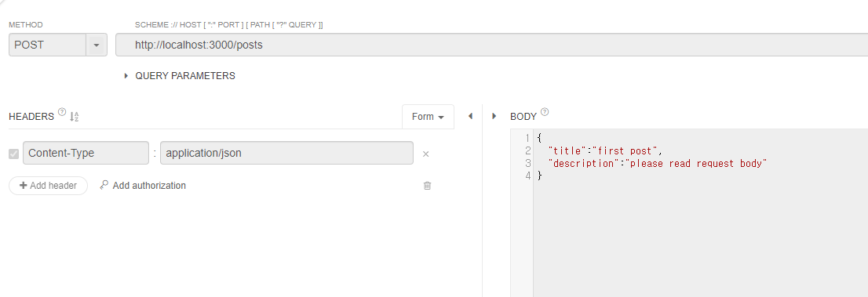
Task: Open the HEADERS help icon
Action: coord(62,112)
